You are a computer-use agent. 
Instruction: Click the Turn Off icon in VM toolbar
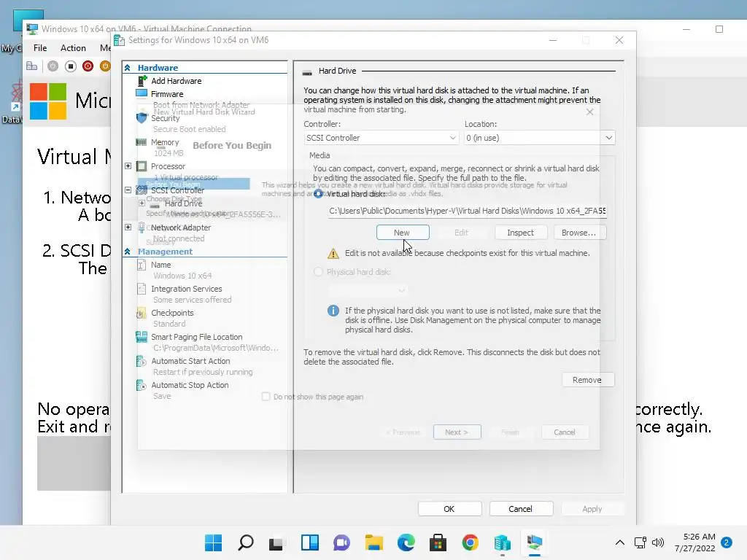[x=71, y=66]
